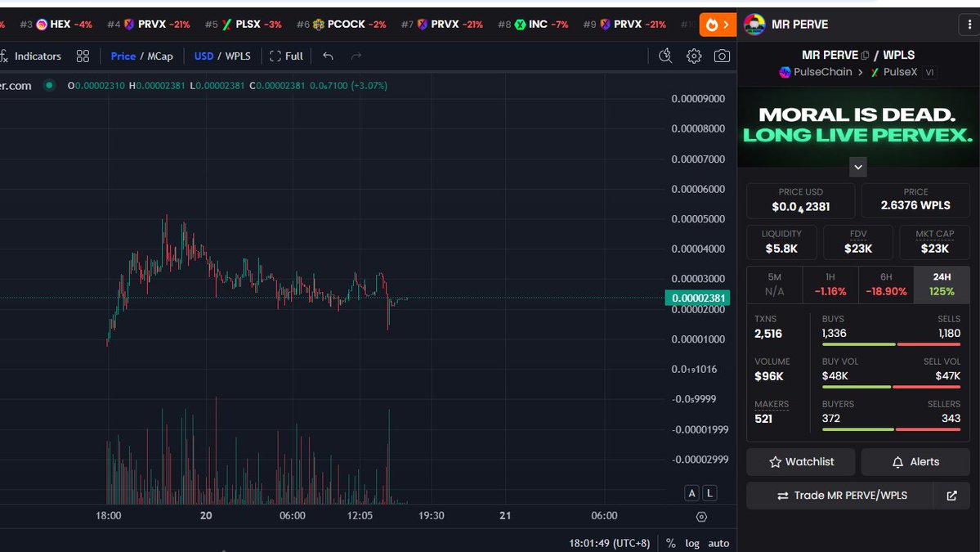Image resolution: width=980 pixels, height=552 pixels.
Task: Toggle Full screen chart mode
Action: pos(286,56)
